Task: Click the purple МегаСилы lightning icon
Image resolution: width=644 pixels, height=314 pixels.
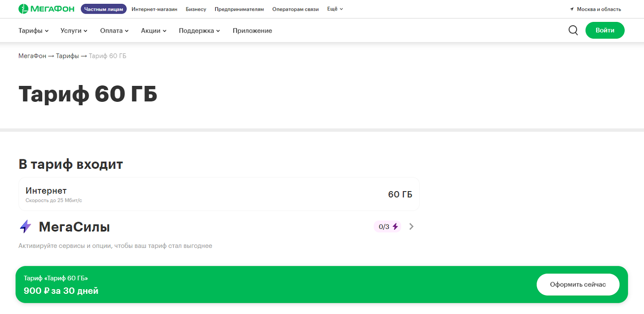Action: (x=25, y=227)
